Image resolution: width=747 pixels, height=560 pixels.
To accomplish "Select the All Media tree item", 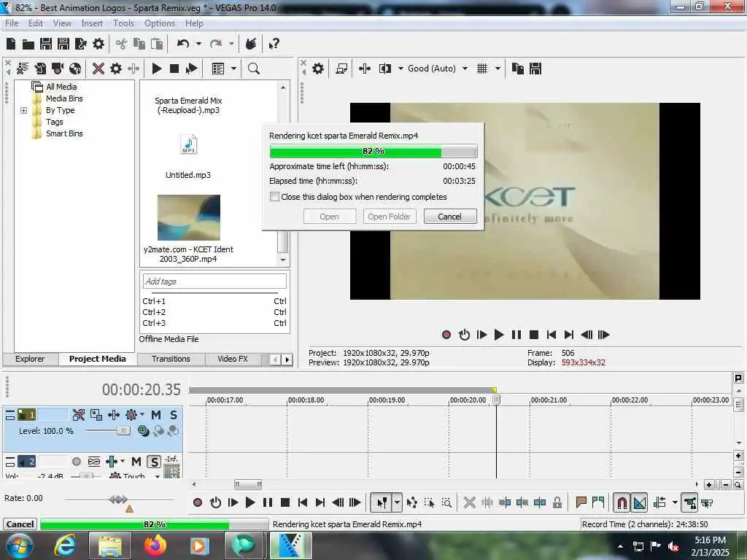I will [61, 87].
